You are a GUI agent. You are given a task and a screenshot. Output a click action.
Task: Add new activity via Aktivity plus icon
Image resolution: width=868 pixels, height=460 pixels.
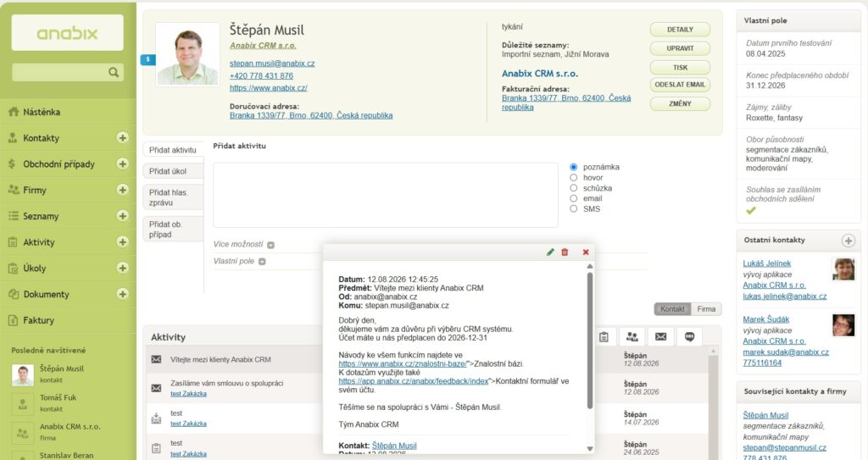pyautogui.click(x=122, y=241)
